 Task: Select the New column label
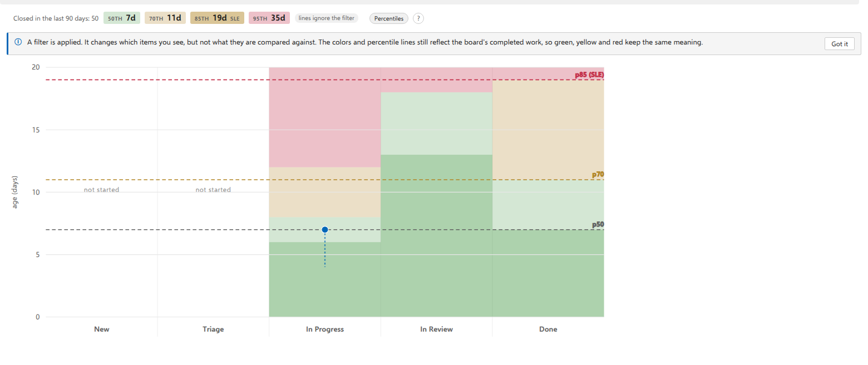click(102, 329)
